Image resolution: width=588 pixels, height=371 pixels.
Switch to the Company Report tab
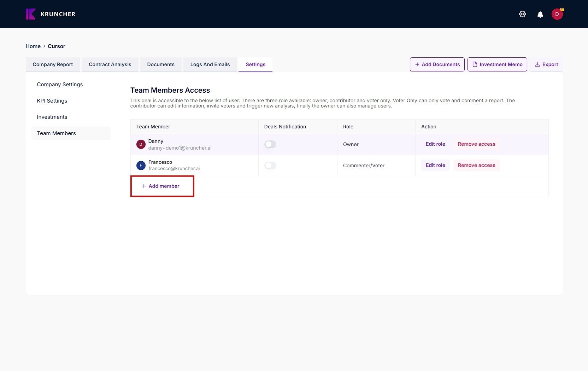point(53,64)
